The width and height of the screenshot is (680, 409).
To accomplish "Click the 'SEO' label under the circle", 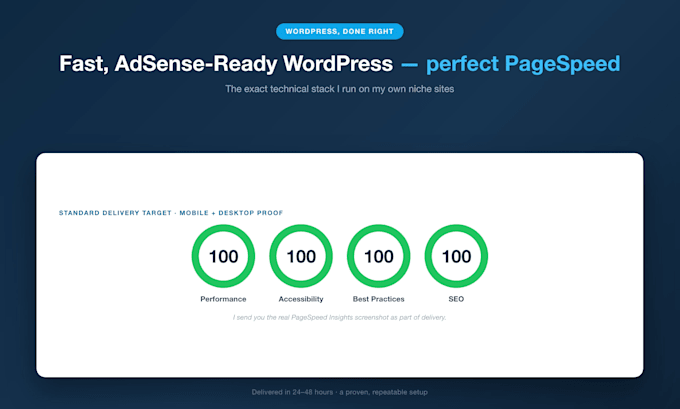I will pos(456,299).
